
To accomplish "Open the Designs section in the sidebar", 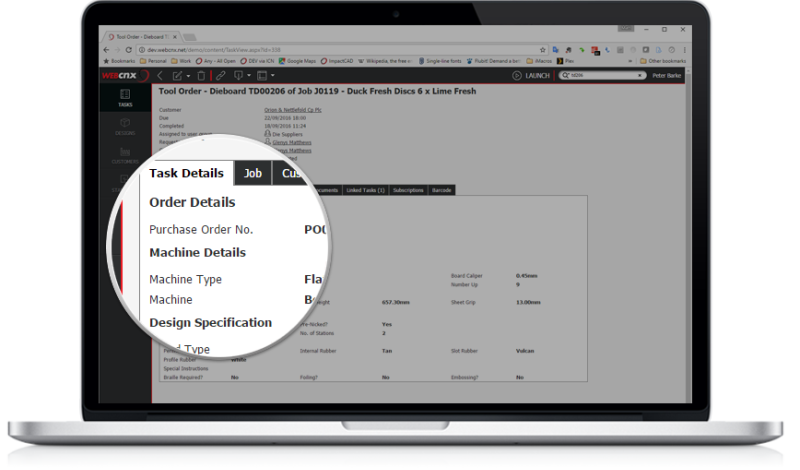I will (x=125, y=127).
